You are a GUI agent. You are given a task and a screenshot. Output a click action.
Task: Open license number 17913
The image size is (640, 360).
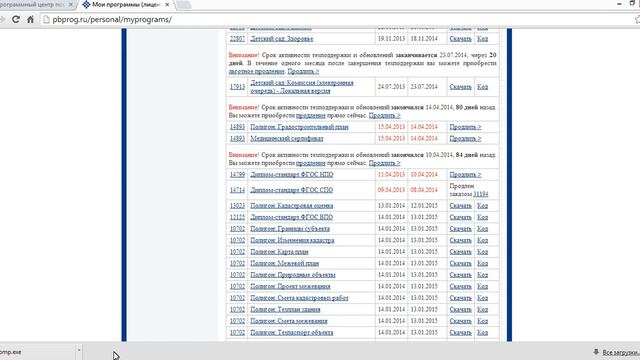click(237, 87)
